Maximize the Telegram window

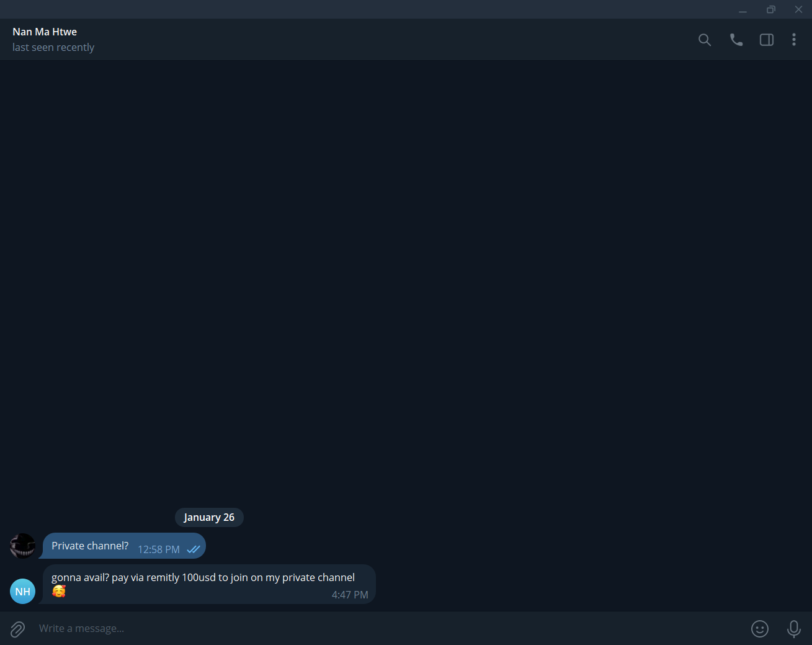coord(770,9)
